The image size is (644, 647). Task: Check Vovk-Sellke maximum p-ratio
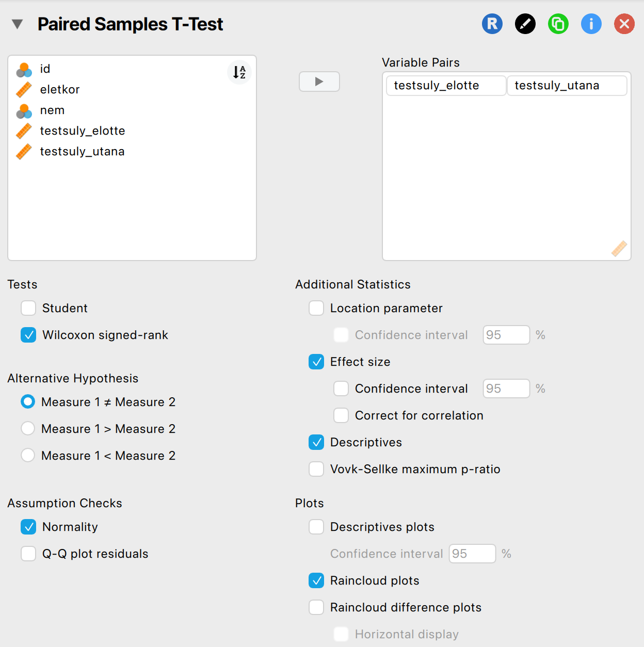coord(316,469)
